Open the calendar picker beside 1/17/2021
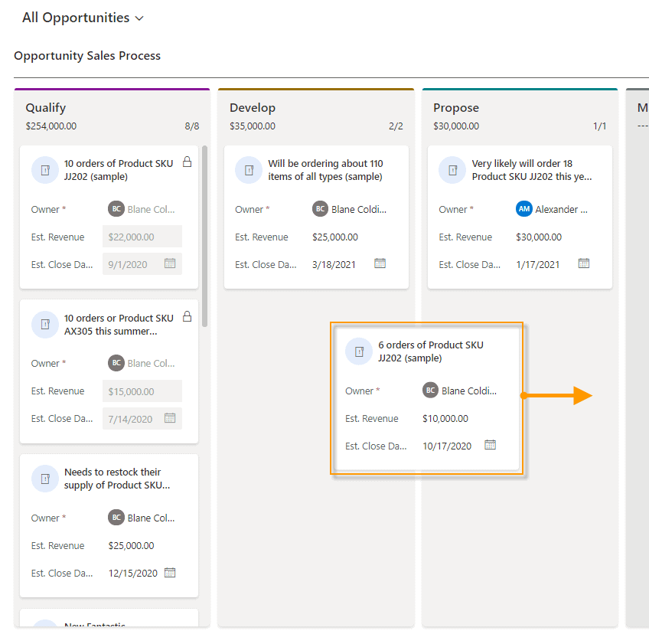 pos(584,263)
